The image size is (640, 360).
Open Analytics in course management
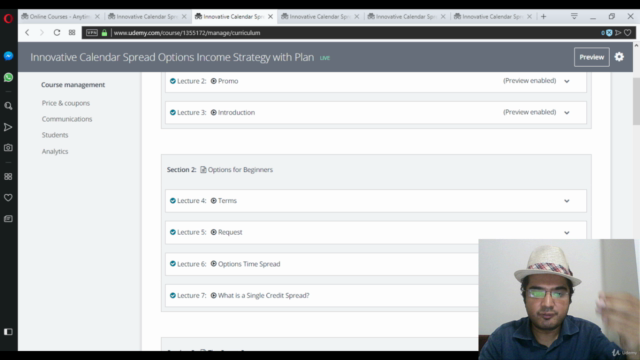(x=55, y=151)
